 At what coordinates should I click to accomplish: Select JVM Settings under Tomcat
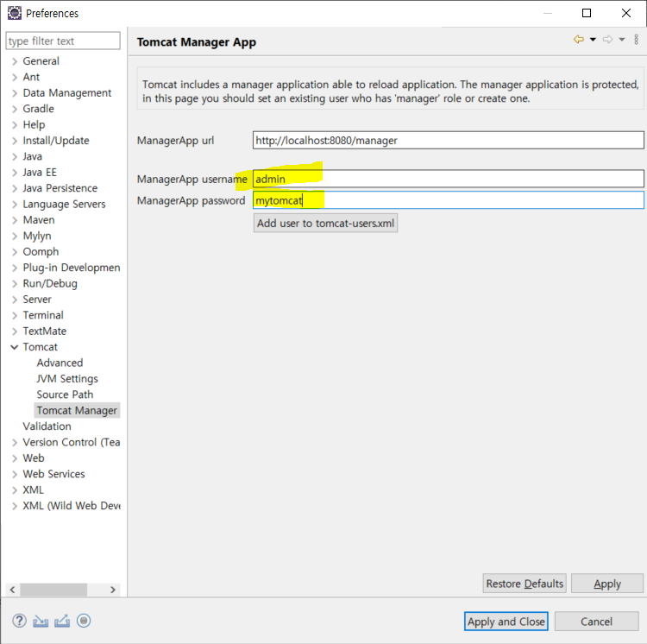(67, 379)
